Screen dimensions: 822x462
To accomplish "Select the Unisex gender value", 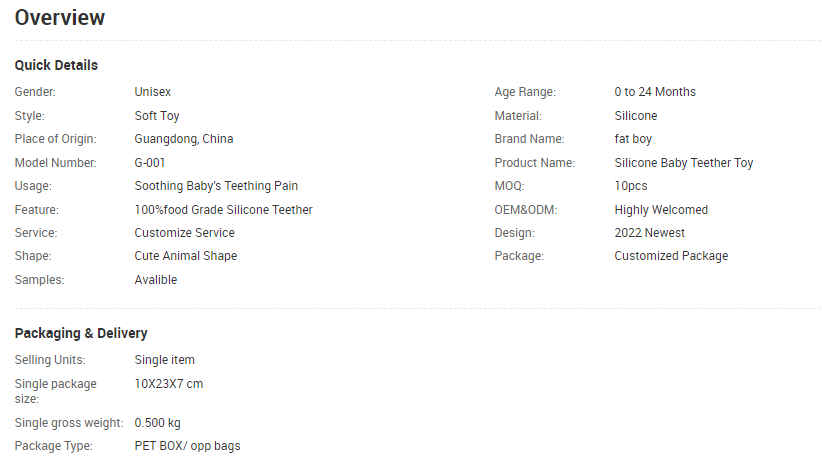I will [x=153, y=92].
